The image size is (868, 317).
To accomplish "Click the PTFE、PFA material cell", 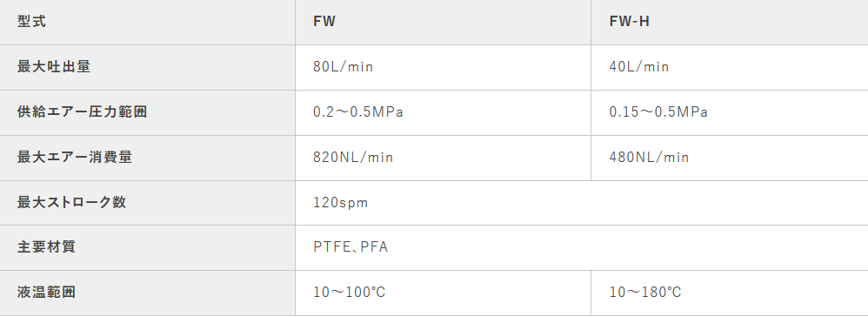I will coord(582,247).
